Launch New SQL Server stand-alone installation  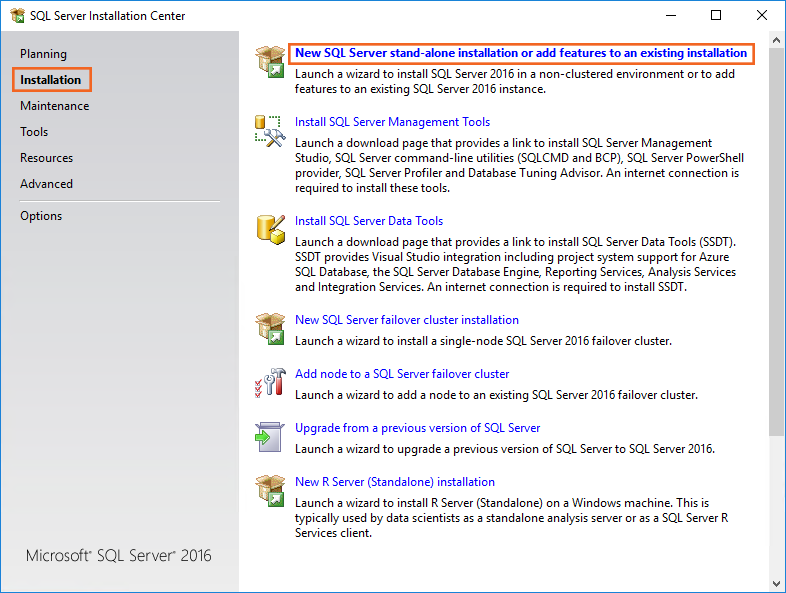coord(520,53)
